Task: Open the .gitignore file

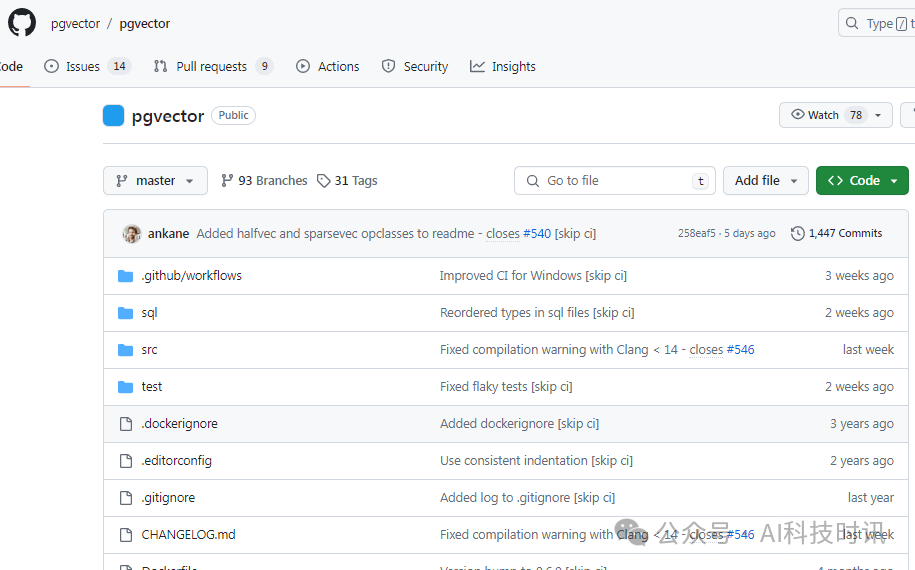Action: pos(168,498)
